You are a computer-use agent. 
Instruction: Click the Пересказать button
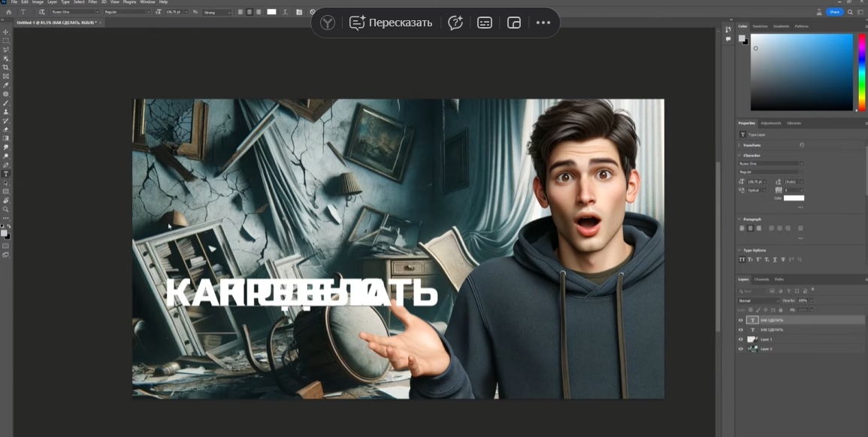(390, 23)
